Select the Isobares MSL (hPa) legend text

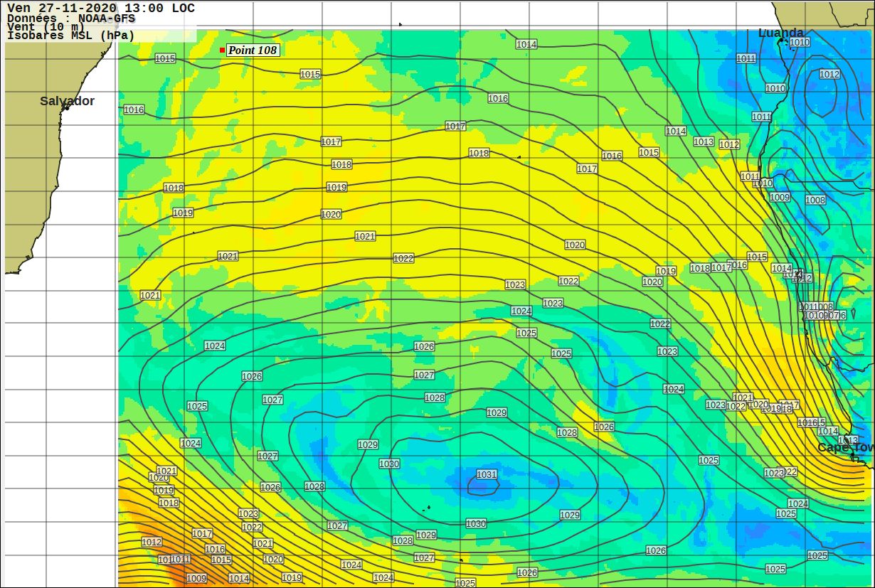click(70, 36)
